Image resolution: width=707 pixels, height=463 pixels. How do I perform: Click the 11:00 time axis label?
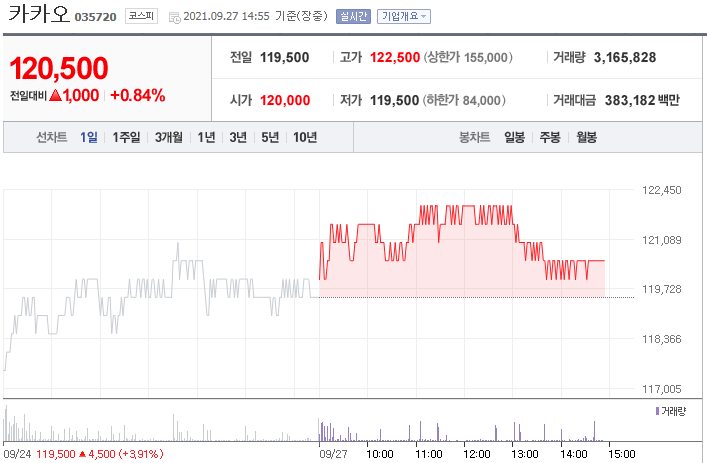click(x=428, y=454)
